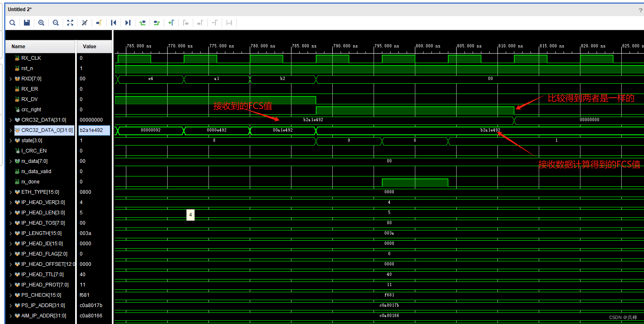Select the Go to Time 0 control
644x324 pixels.
(114, 23)
